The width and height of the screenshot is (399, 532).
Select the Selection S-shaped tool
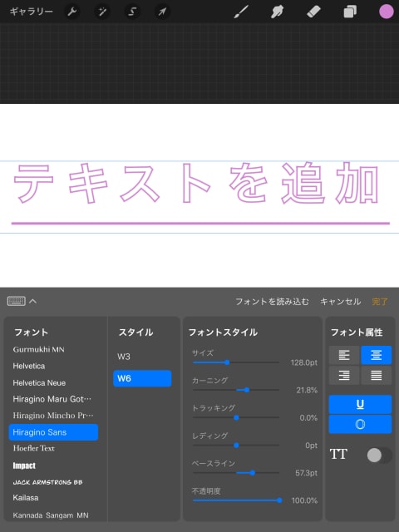point(132,12)
